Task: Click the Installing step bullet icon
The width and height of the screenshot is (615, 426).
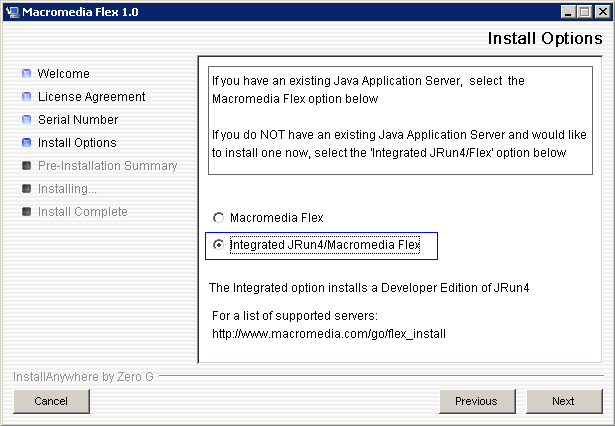Action: tap(26, 189)
